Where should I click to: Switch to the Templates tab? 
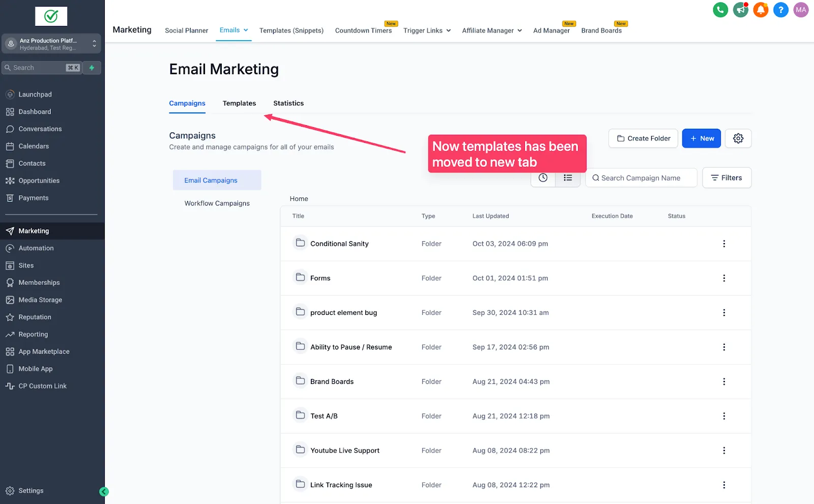pyautogui.click(x=239, y=103)
